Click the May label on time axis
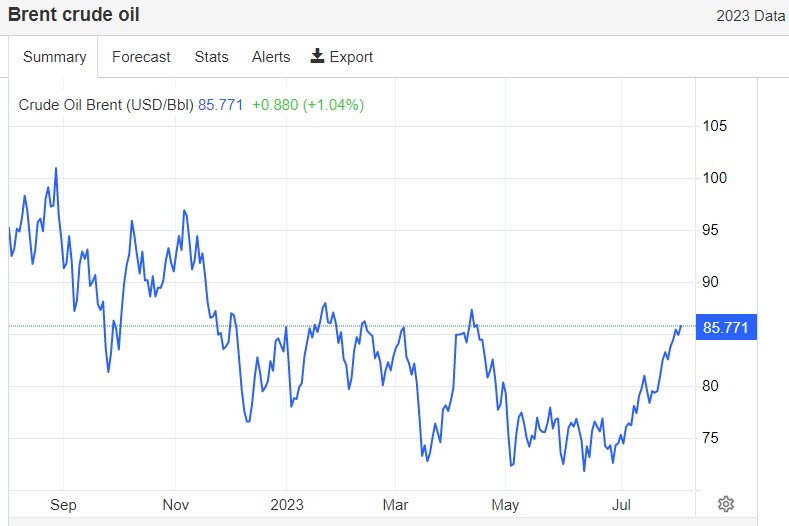The height and width of the screenshot is (526, 789). (506, 505)
